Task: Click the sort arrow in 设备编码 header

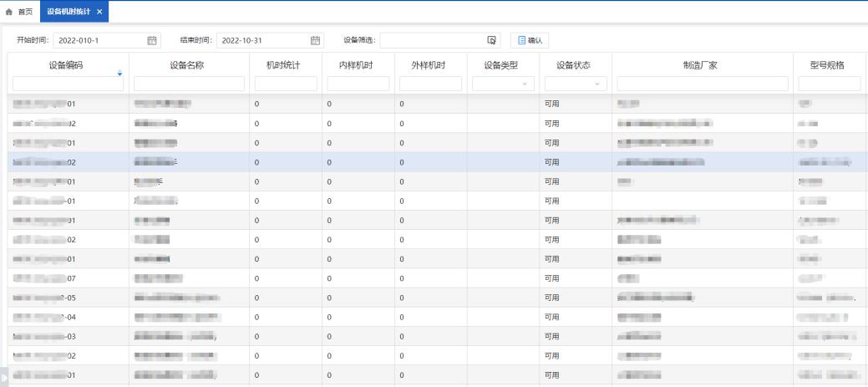Action: pyautogui.click(x=119, y=74)
